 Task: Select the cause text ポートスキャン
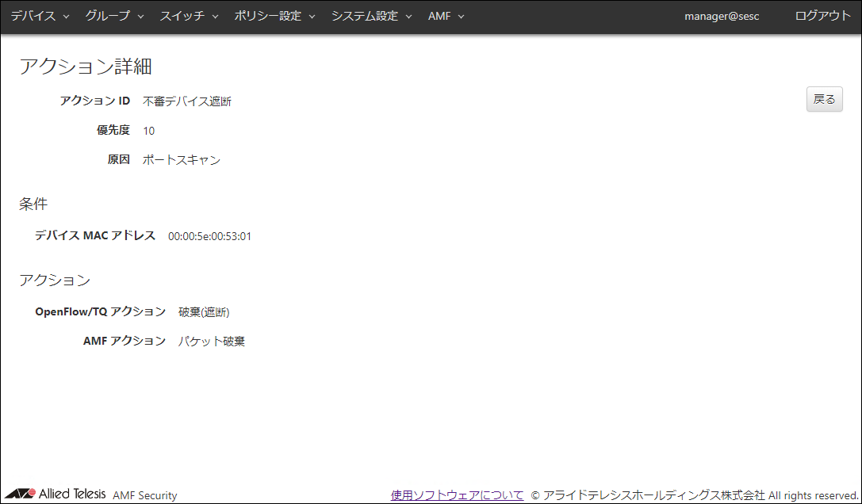pyautogui.click(x=182, y=160)
